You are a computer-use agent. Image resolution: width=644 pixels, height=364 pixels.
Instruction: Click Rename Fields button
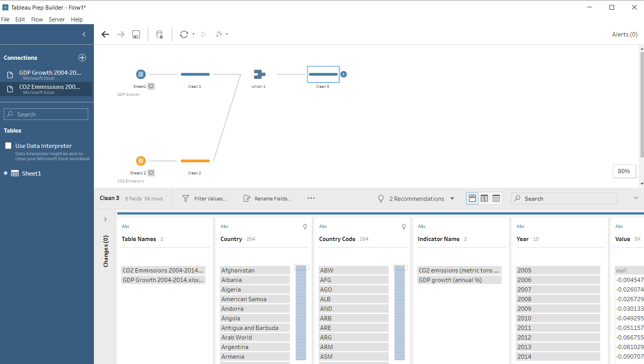point(267,198)
